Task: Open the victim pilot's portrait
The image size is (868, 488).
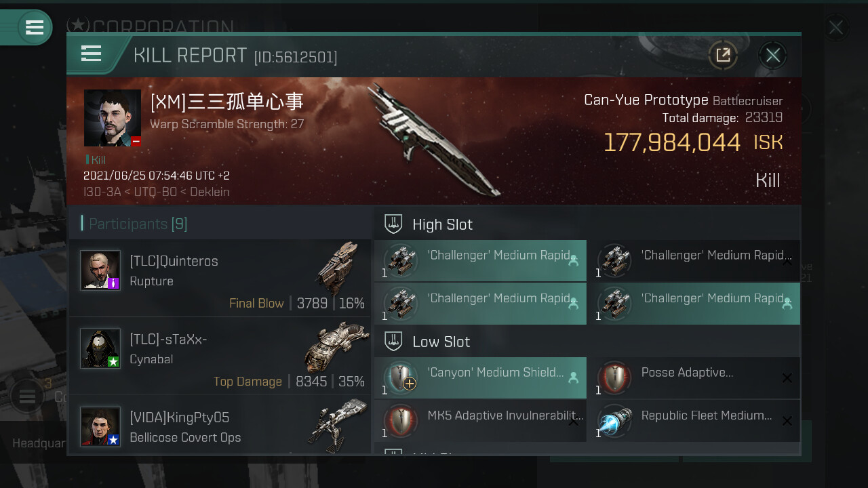Action: point(113,118)
